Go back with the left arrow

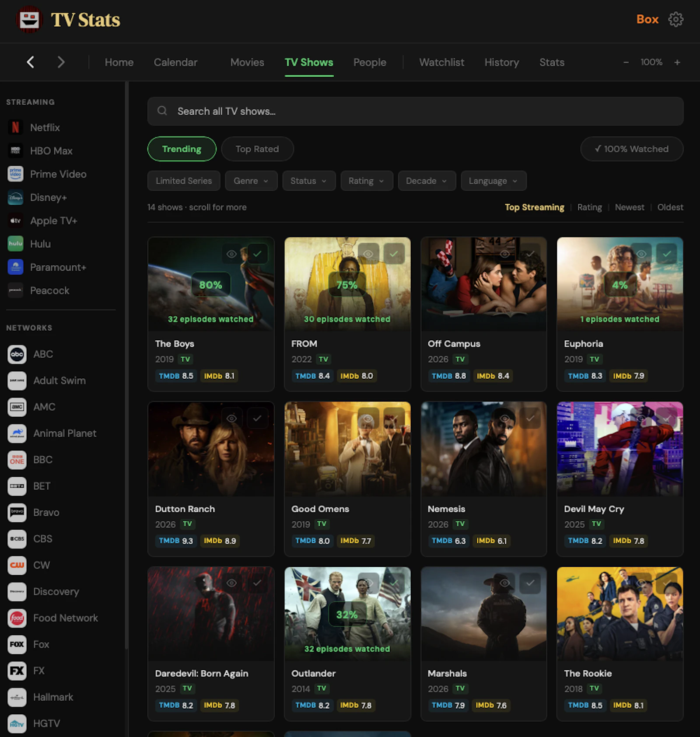click(30, 62)
